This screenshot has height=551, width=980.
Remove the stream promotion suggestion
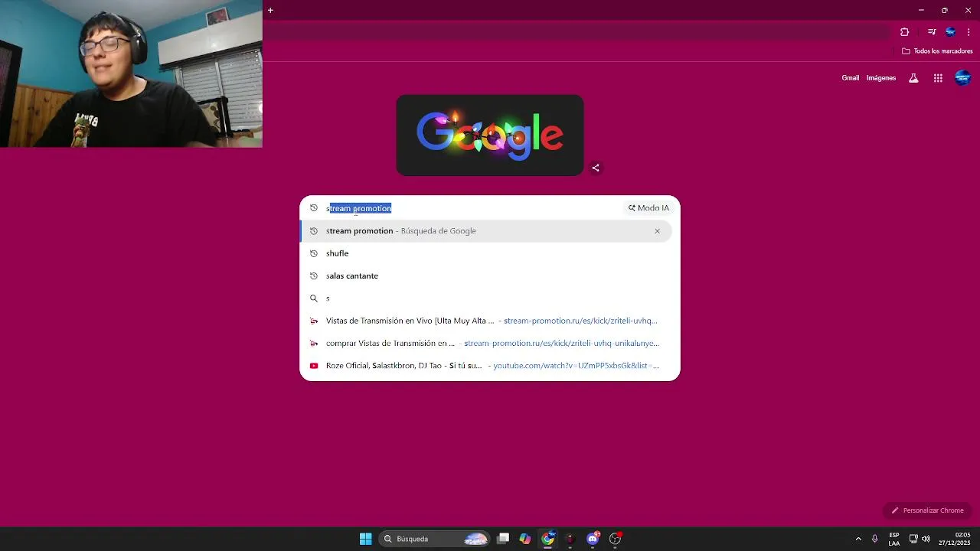(x=657, y=231)
